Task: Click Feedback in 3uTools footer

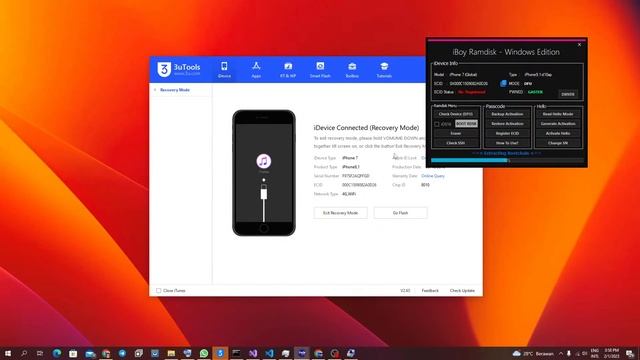Action: pos(430,291)
